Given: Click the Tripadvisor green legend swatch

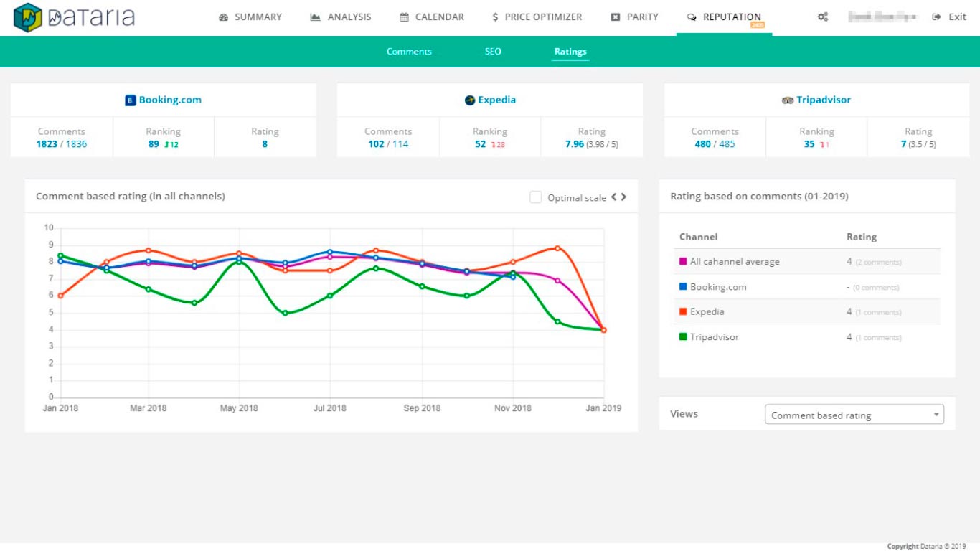Looking at the screenshot, I should tap(683, 337).
